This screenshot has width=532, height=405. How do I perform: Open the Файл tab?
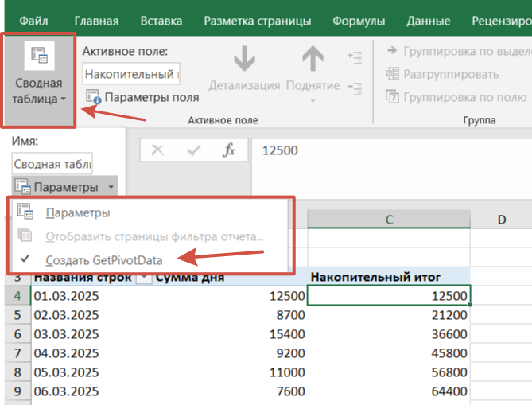point(33,21)
